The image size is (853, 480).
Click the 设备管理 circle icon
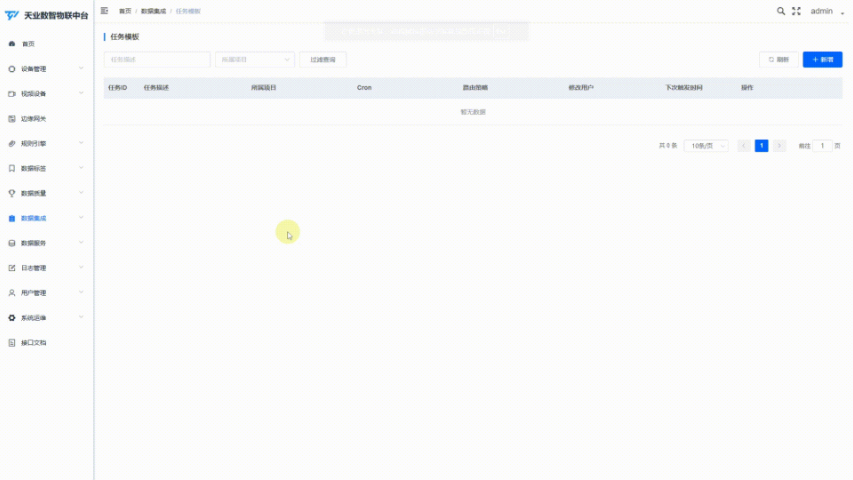(x=12, y=69)
